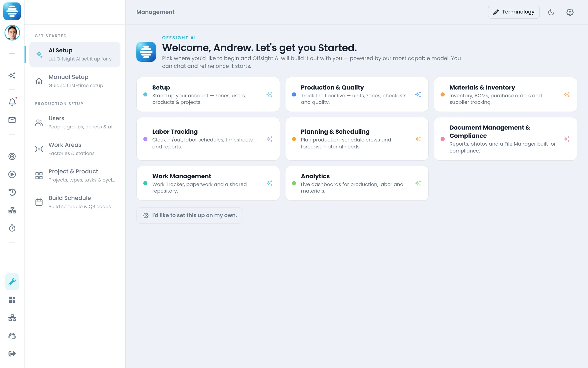Open Work Areas section

pos(75,149)
